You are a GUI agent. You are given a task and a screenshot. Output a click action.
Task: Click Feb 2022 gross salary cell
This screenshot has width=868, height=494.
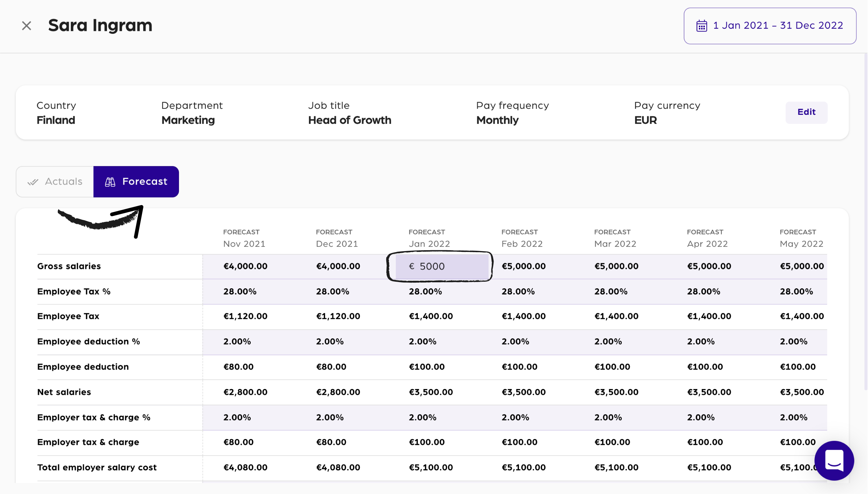[x=523, y=266]
